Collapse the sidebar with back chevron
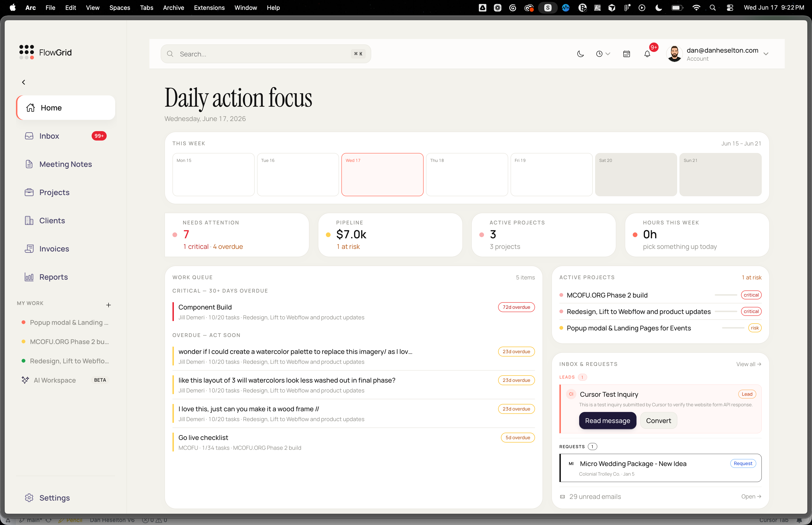This screenshot has width=812, height=525. [23, 82]
